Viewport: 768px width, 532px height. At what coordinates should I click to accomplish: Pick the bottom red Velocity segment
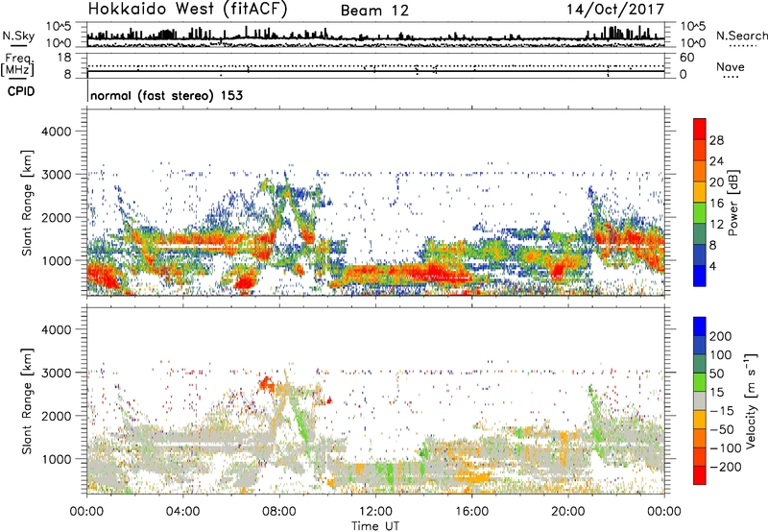(700, 475)
